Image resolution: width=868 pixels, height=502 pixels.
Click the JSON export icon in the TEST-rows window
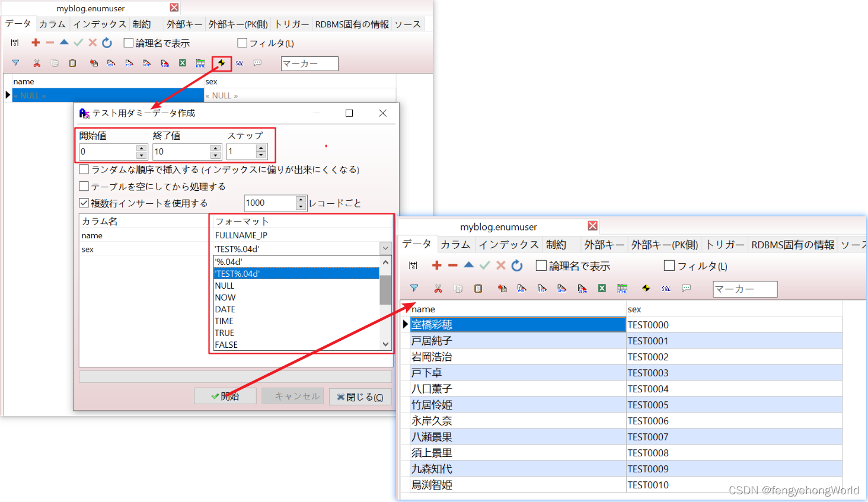tap(582, 289)
